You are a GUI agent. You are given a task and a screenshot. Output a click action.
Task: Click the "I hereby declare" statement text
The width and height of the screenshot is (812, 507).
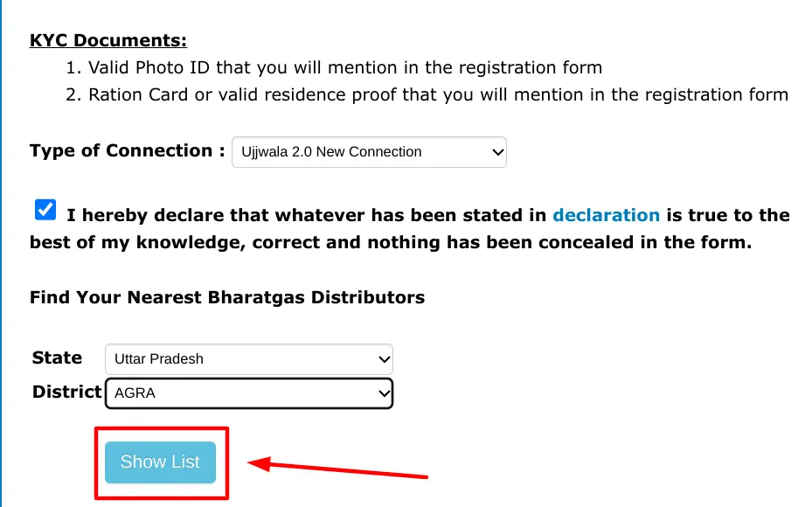tap(306, 215)
